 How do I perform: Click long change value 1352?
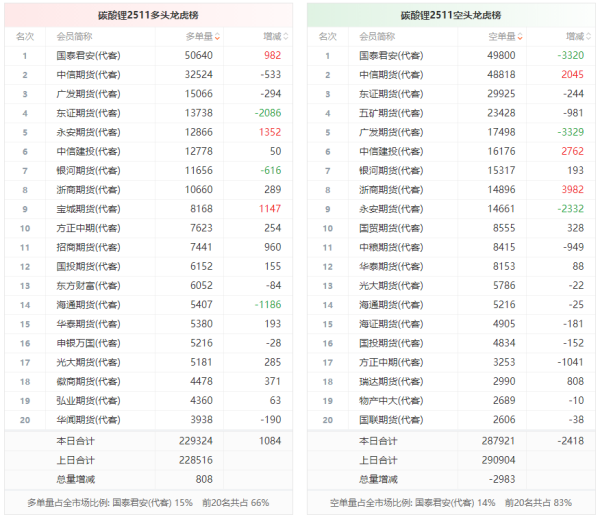(270, 132)
